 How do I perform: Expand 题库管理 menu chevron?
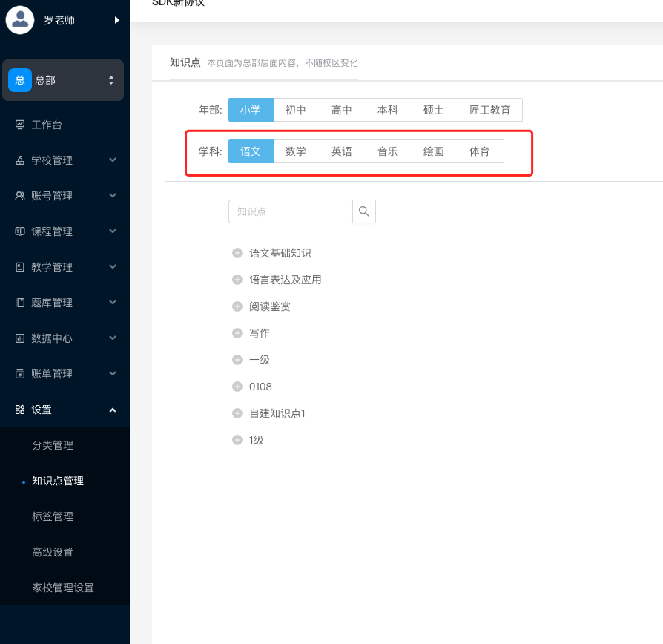[113, 302]
